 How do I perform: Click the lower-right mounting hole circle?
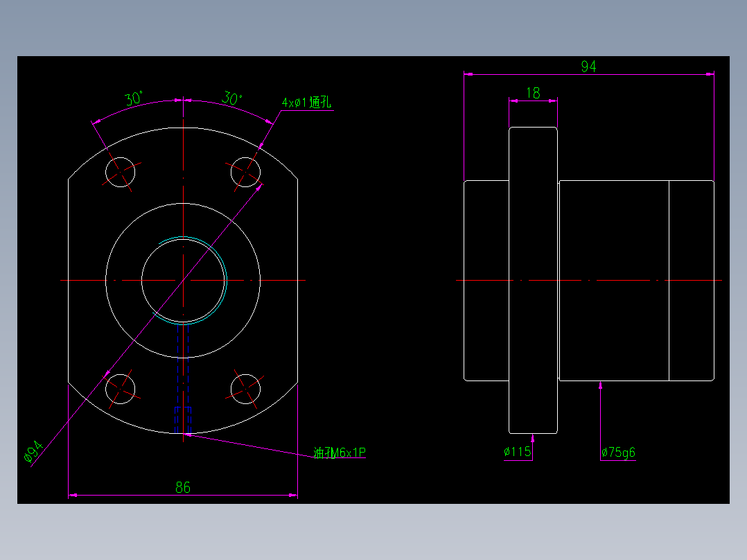pos(245,389)
